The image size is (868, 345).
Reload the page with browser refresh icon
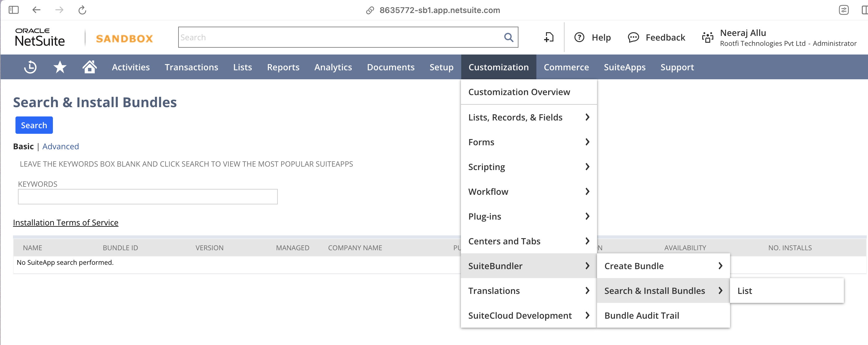pyautogui.click(x=82, y=10)
